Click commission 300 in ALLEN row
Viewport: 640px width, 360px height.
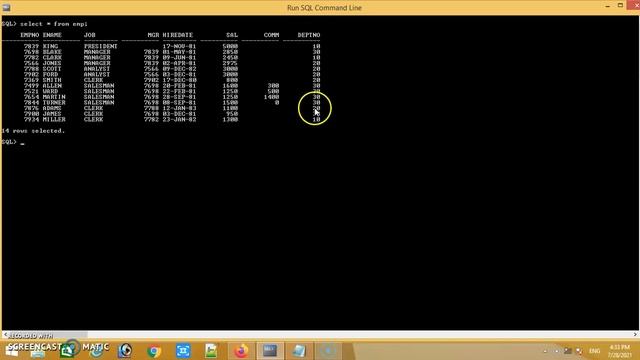(x=273, y=86)
